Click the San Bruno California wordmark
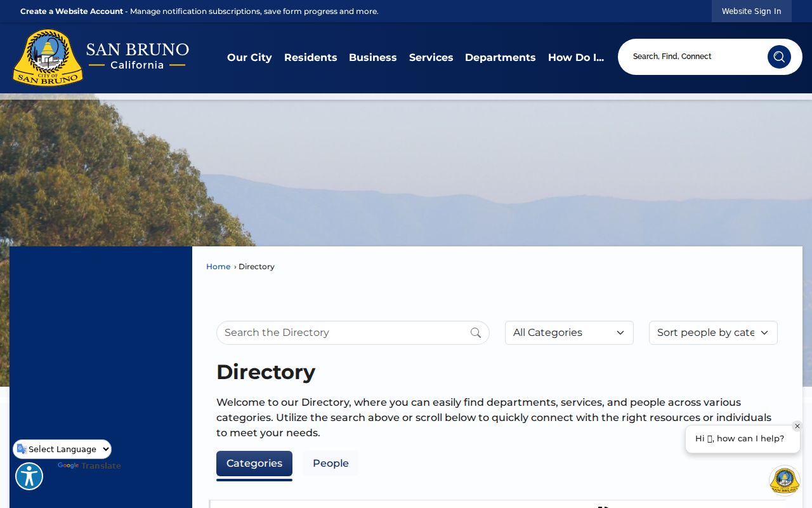Viewport: 812px width, 508px height. coord(137,57)
